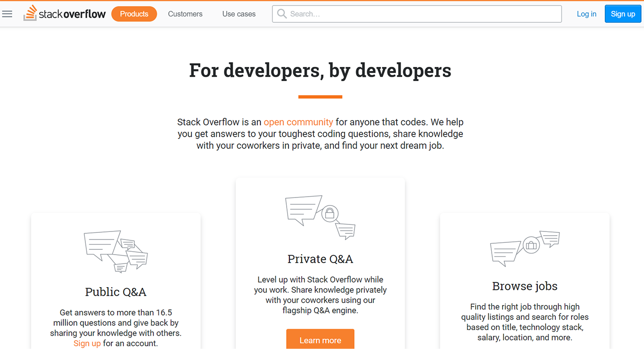Click the Sign up link in Public Q&A

click(87, 343)
